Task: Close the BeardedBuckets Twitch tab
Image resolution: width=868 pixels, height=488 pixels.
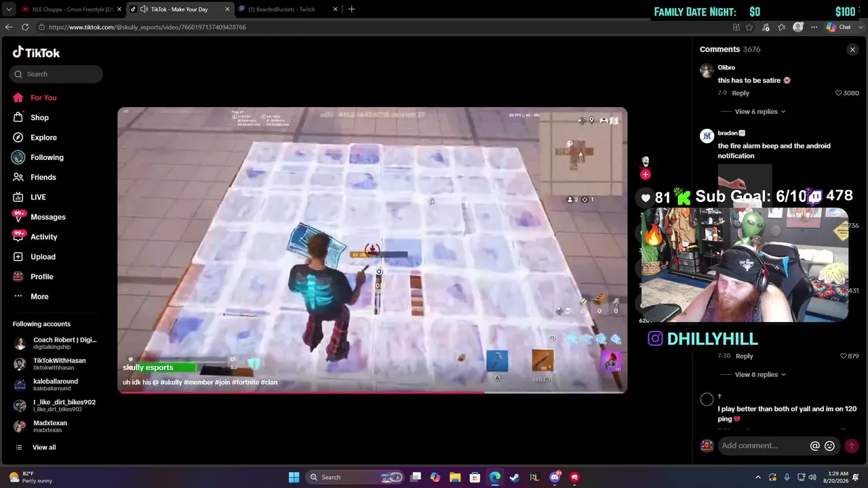Action: [335, 9]
